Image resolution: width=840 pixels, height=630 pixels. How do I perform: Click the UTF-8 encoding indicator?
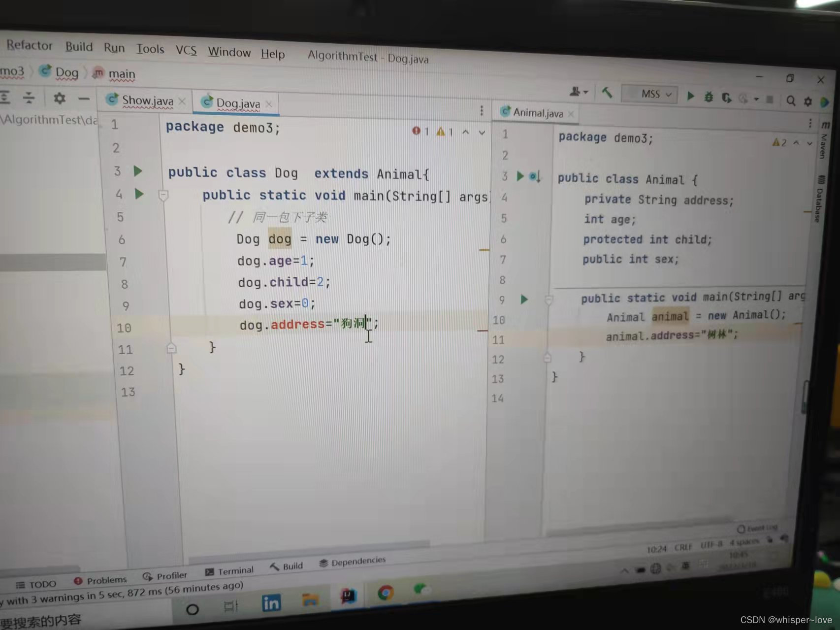click(711, 544)
